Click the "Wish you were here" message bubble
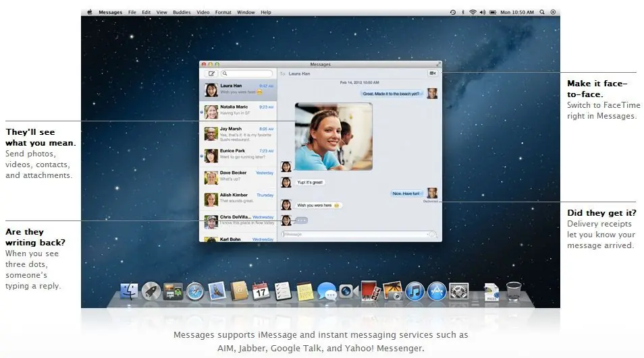Image resolution: width=644 pixels, height=358 pixels. 319,205
